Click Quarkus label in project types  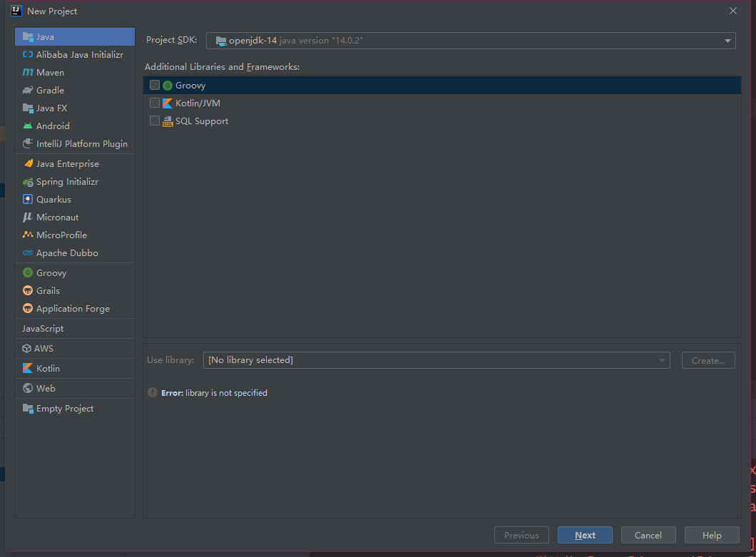(53, 199)
